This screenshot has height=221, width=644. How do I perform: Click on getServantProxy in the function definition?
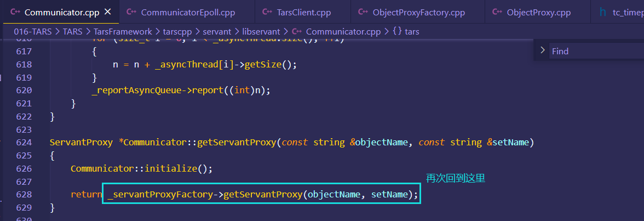click(237, 143)
